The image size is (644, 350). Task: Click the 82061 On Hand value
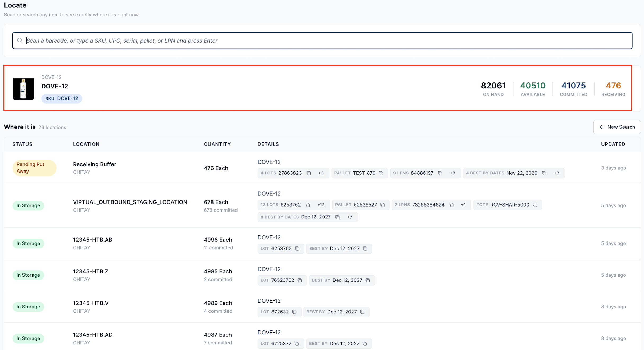(x=493, y=86)
